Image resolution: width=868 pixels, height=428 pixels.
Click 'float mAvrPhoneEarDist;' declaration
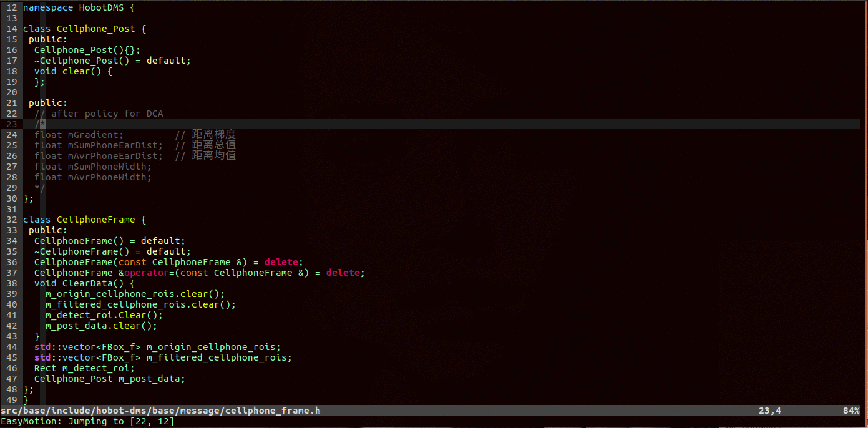[99, 157]
